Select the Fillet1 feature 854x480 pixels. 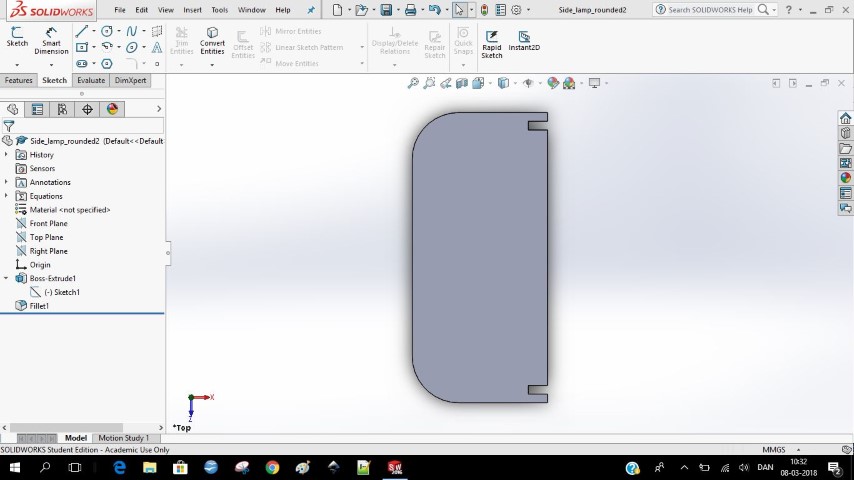[39, 306]
